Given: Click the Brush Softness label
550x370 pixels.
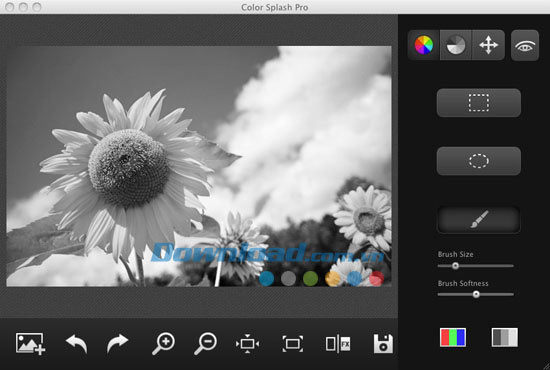Looking at the screenshot, I should click(x=463, y=283).
